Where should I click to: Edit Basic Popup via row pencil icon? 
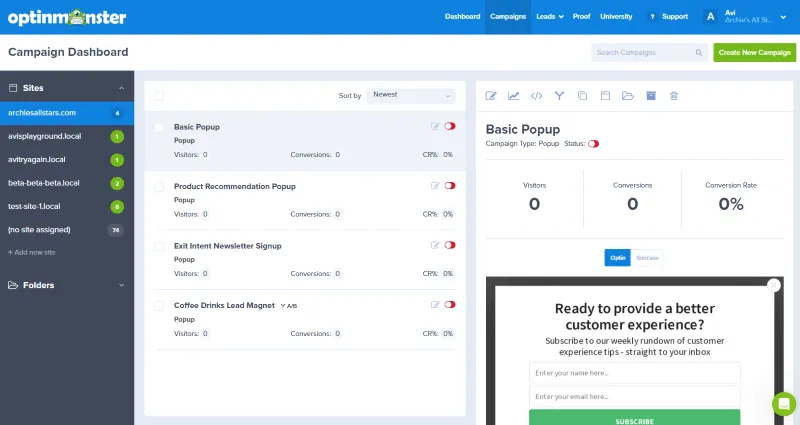[x=435, y=126]
